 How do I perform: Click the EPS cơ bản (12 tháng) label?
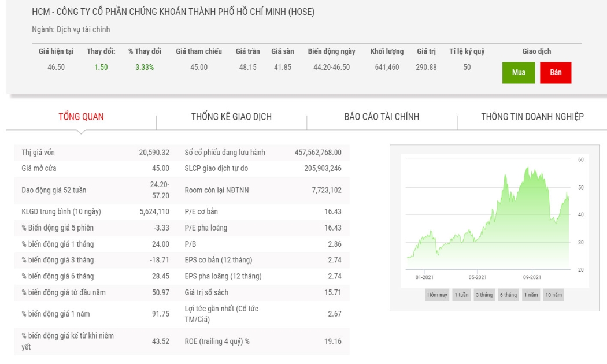pos(219,260)
